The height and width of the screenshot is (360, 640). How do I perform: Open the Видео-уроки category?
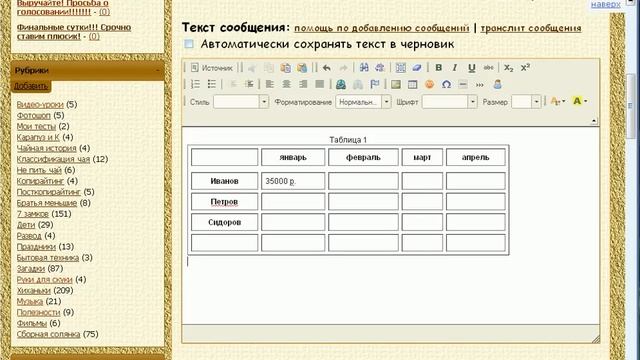click(x=40, y=104)
